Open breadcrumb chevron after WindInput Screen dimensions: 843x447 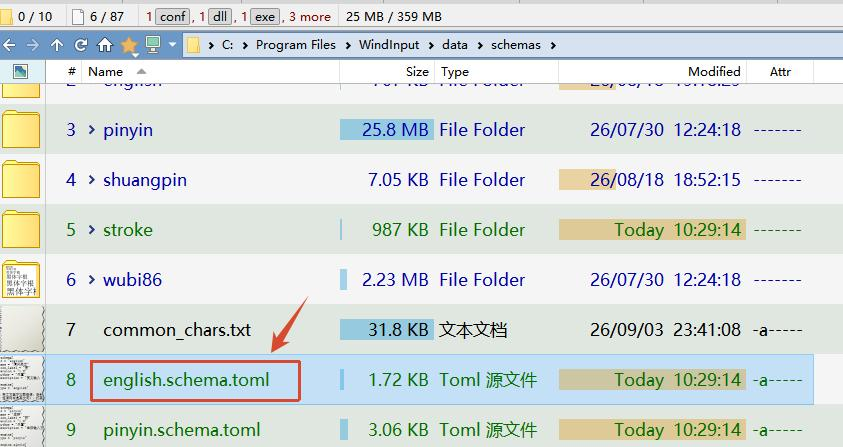[431, 46]
